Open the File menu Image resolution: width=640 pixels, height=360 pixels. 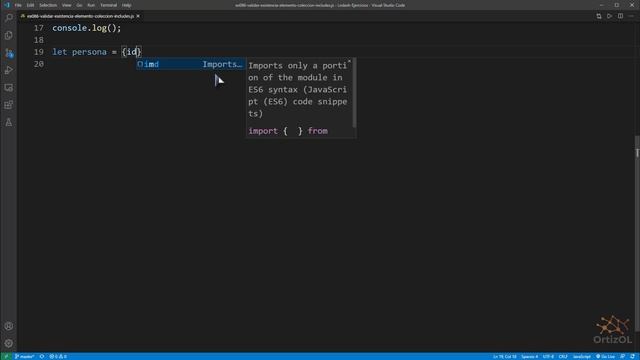pos(18,5)
